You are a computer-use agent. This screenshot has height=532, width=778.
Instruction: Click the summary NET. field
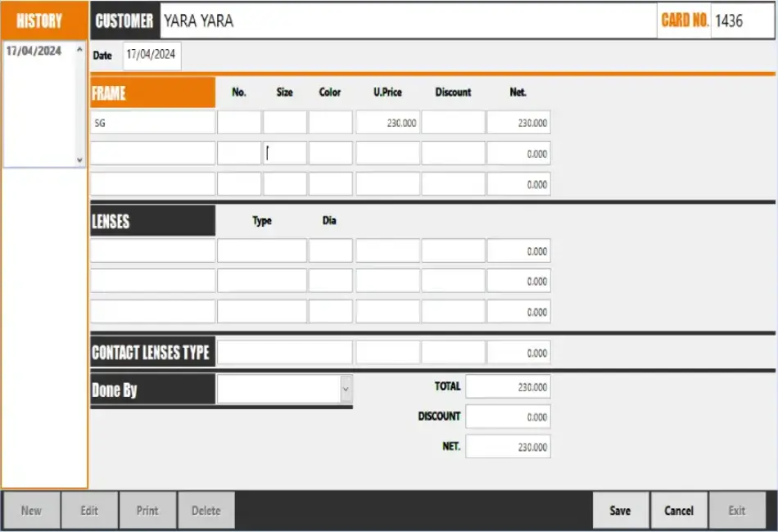[508, 447]
